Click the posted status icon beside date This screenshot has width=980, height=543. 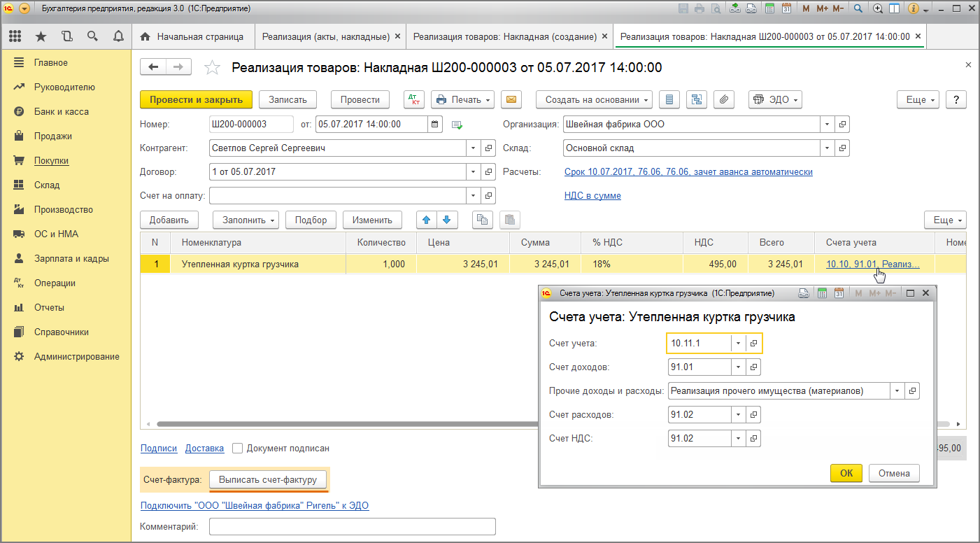coord(457,125)
